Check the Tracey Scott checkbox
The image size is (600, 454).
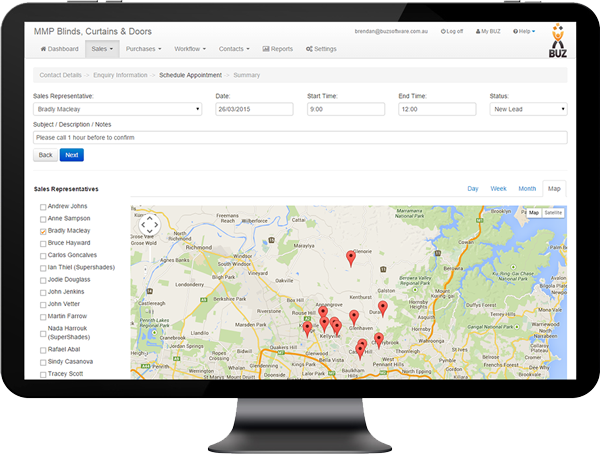[x=43, y=375]
